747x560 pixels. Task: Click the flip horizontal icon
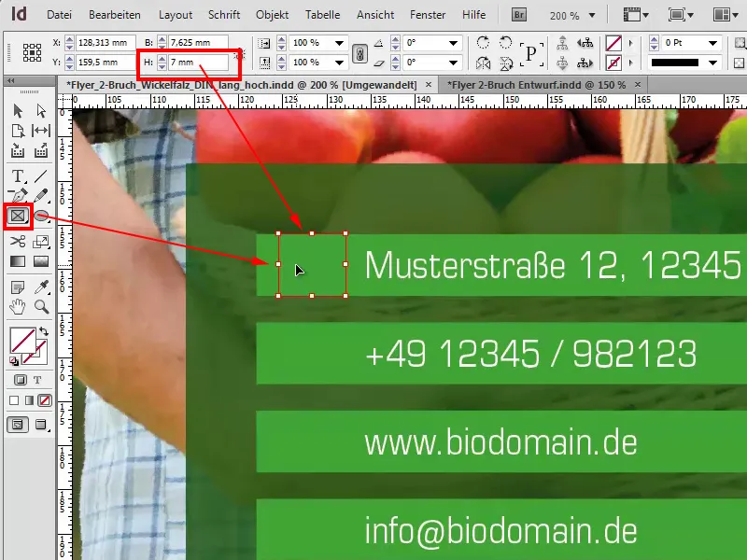(x=483, y=63)
